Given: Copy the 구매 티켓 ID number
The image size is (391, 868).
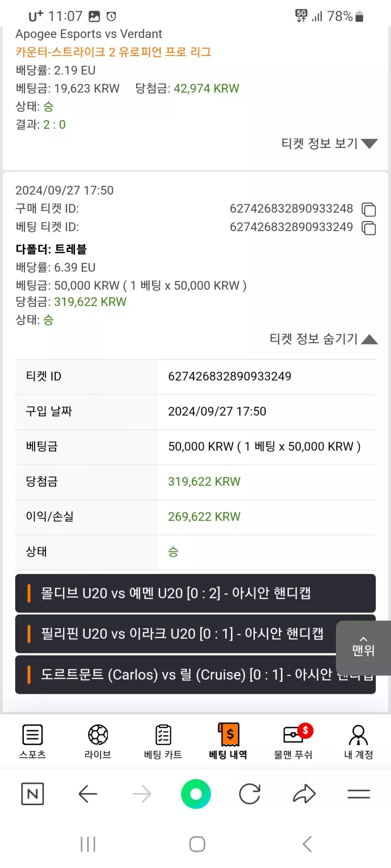Looking at the screenshot, I should [x=368, y=209].
